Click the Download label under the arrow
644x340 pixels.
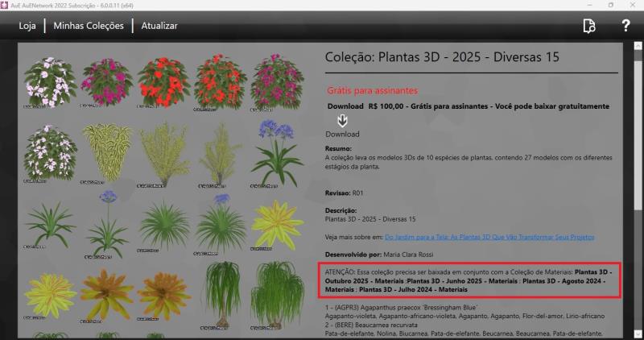[x=342, y=135]
